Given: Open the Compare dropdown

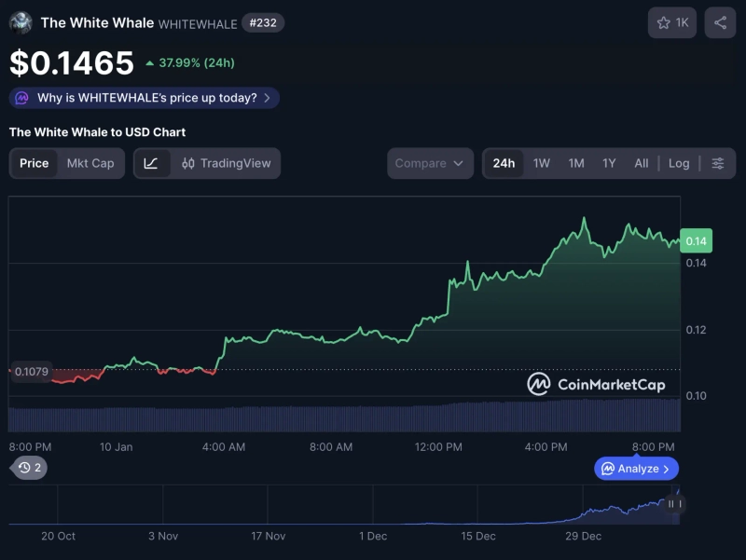Looking at the screenshot, I should [429, 163].
